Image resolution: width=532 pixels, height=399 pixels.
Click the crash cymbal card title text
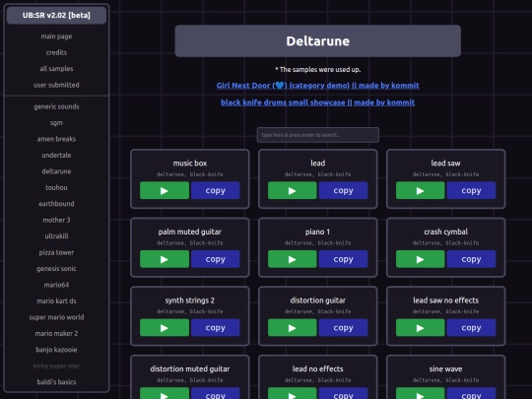tap(445, 232)
